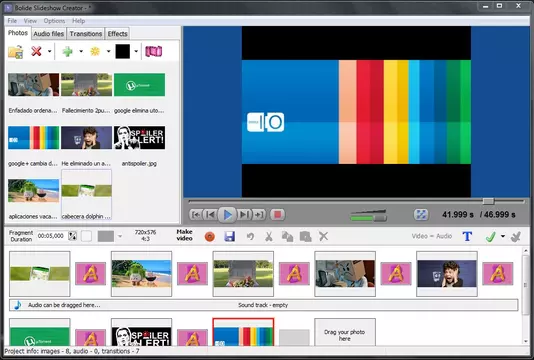Toggle full screen preview button
This screenshot has height=360, width=534.
click(x=421, y=215)
